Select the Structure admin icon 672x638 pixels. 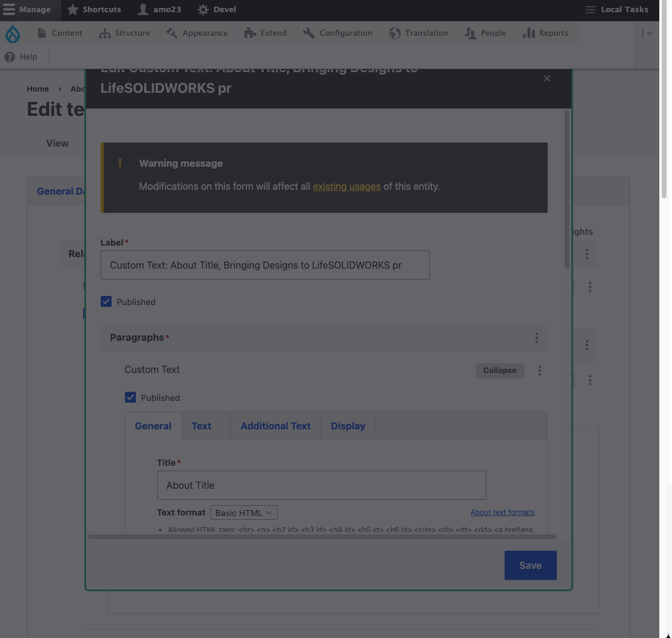pos(106,33)
